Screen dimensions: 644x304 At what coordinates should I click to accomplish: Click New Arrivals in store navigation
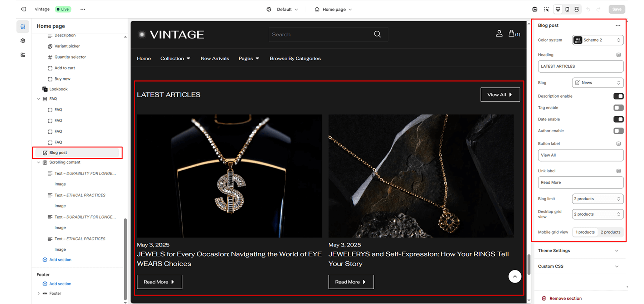point(215,59)
